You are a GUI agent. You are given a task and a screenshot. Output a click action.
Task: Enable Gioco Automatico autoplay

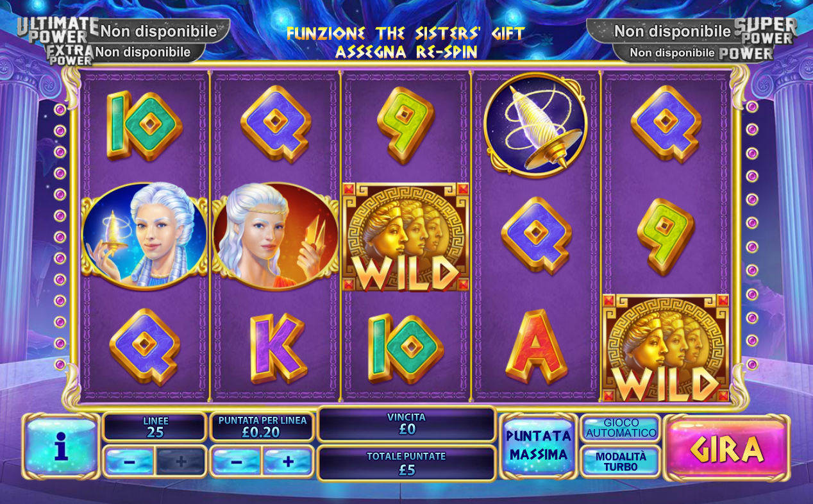coord(621,428)
